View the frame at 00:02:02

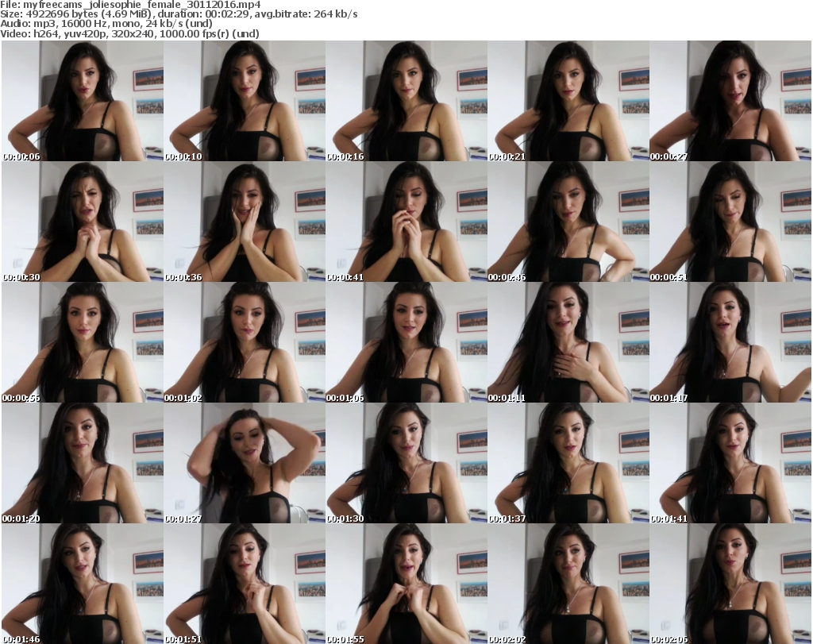point(568,584)
